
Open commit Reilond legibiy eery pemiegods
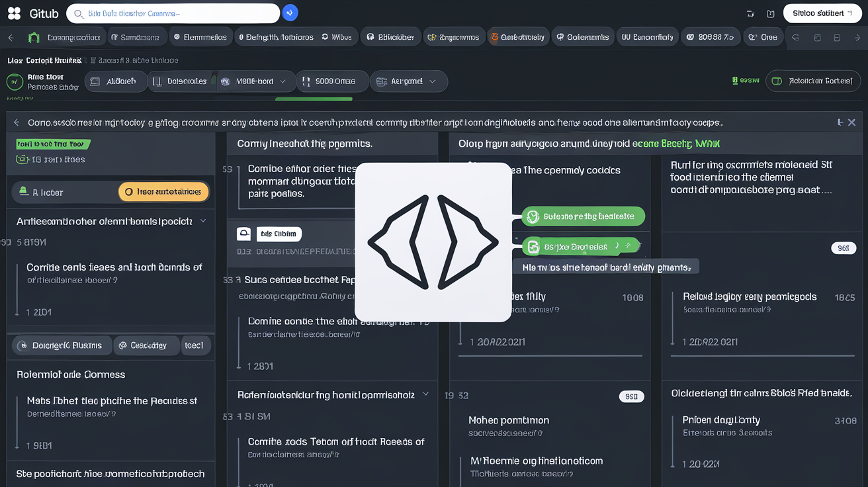coord(750,297)
